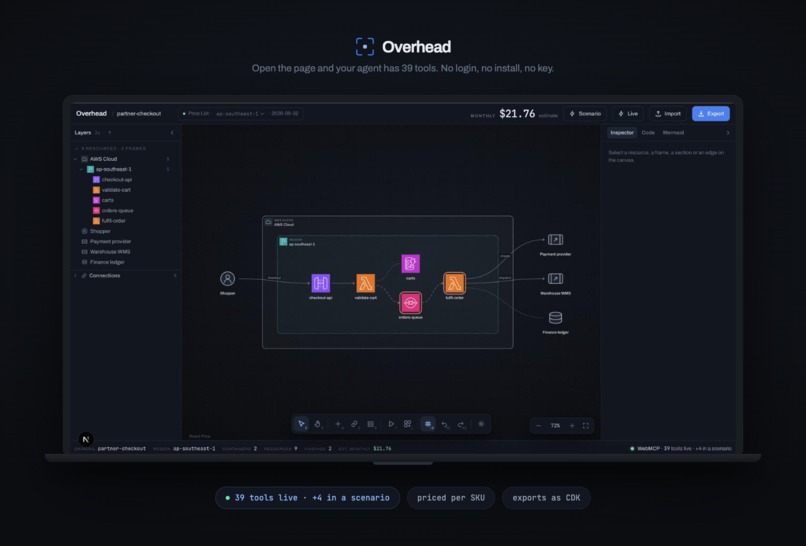Toggle the highlighted layers stack tool
This screenshot has width=806, height=546.
point(428,424)
